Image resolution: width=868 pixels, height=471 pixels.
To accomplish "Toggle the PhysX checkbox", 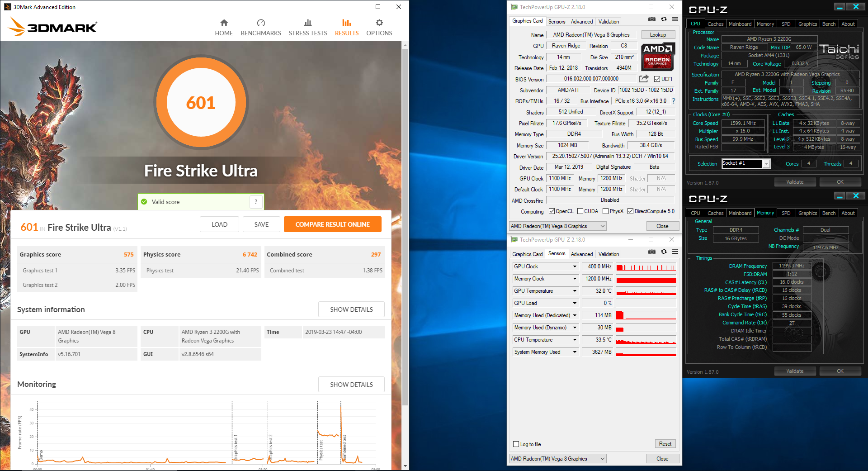I will [x=605, y=211].
